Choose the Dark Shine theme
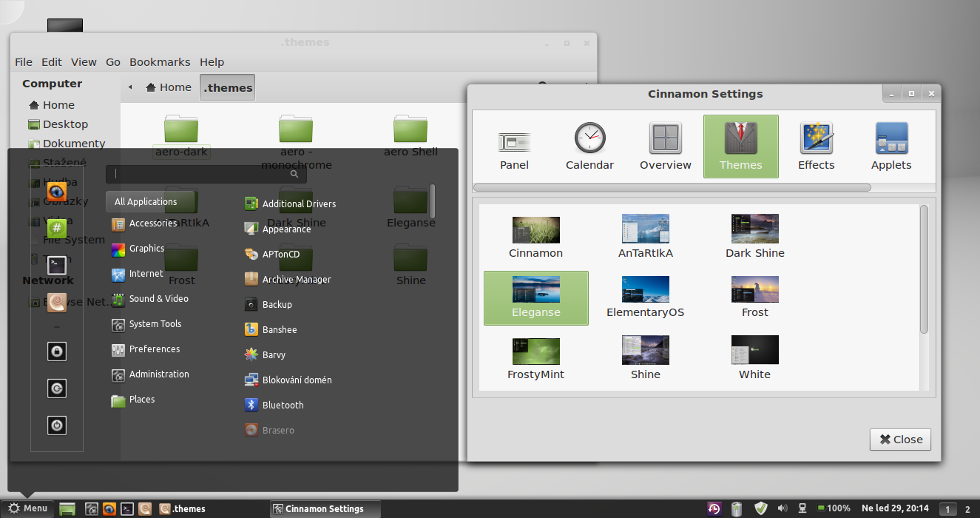This screenshot has height=518, width=980. (755, 236)
